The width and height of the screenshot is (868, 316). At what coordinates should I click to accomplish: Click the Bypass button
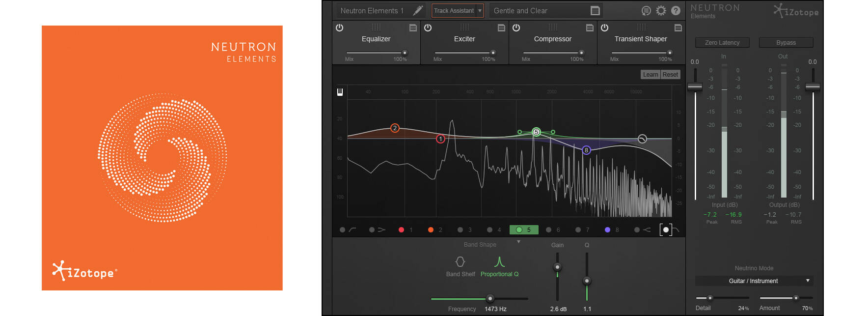(786, 43)
